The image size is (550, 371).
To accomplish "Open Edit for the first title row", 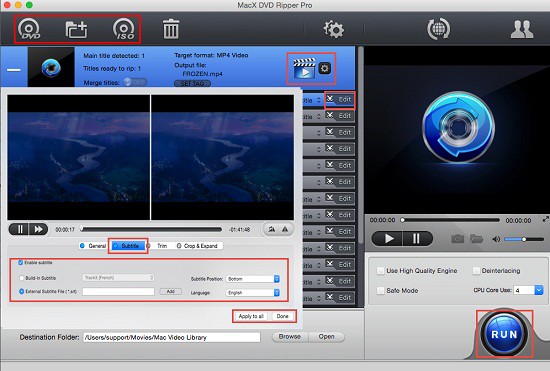I will click(340, 100).
